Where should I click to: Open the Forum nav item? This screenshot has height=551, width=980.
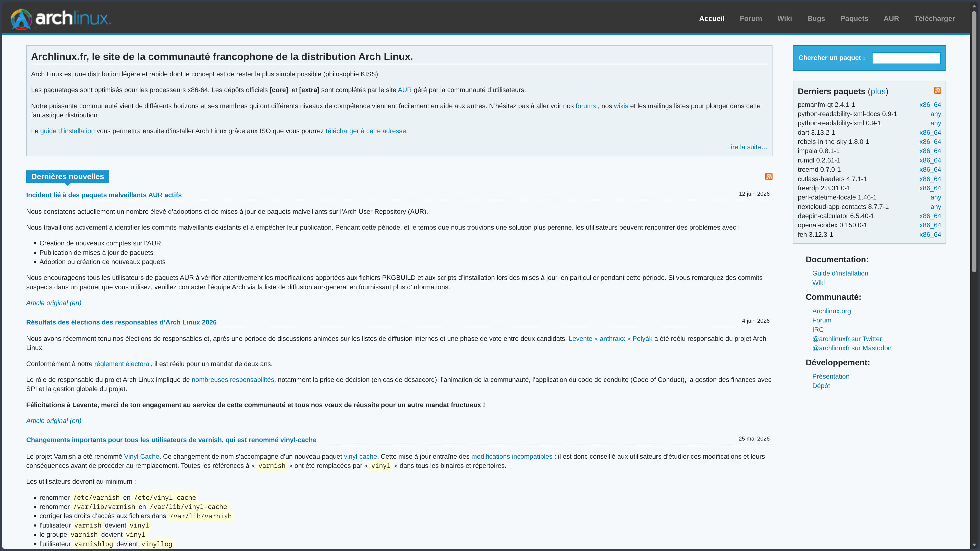(751, 19)
